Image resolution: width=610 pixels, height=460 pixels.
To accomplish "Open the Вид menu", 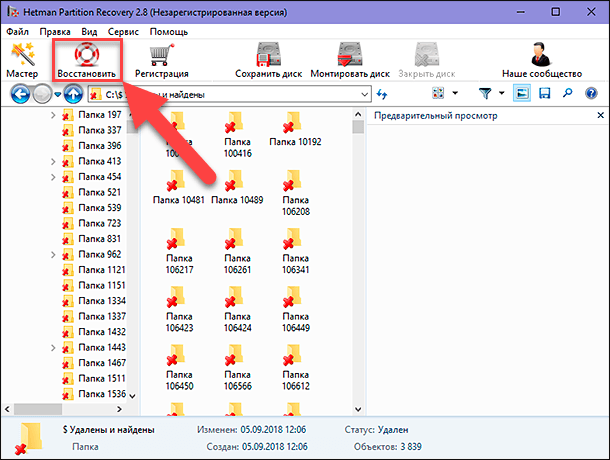I will pyautogui.click(x=89, y=32).
